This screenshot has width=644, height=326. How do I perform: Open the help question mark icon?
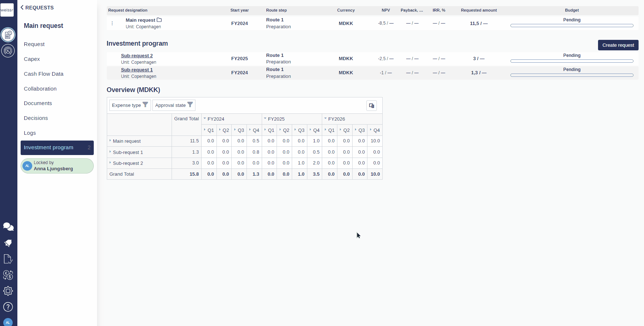8,307
